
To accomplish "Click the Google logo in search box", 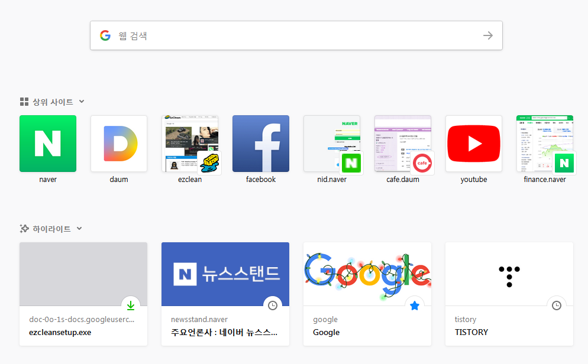I will [105, 35].
